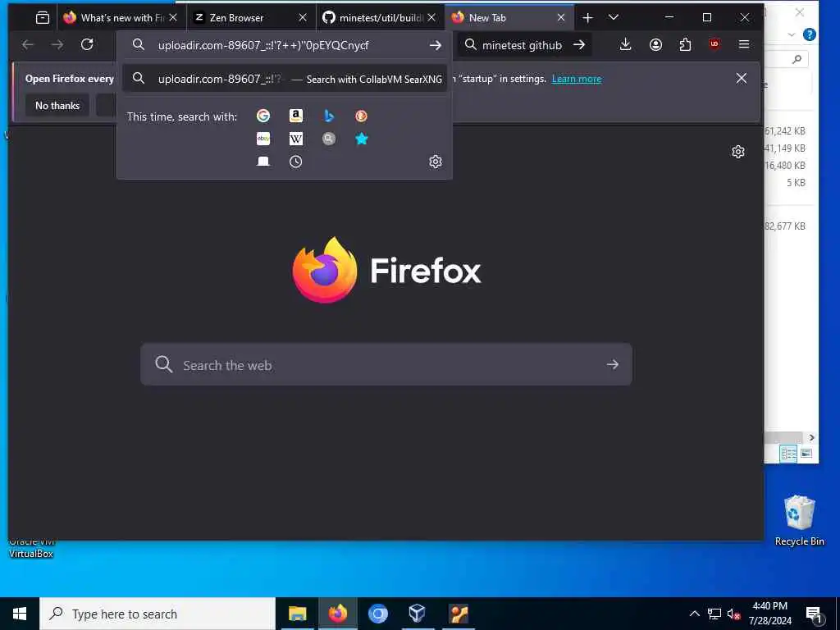The height and width of the screenshot is (630, 840).
Task: Focus the Search the web field
Action: [x=386, y=364]
